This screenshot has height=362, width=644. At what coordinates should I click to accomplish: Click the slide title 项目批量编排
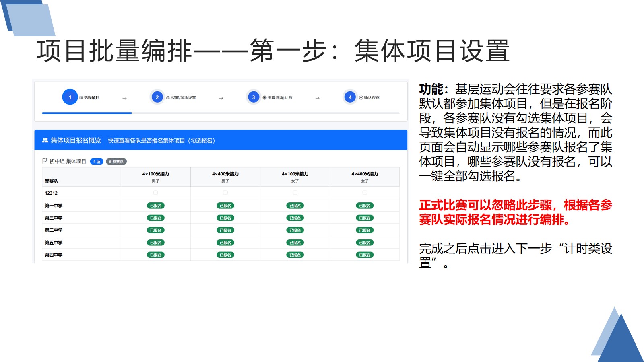[x=115, y=51]
